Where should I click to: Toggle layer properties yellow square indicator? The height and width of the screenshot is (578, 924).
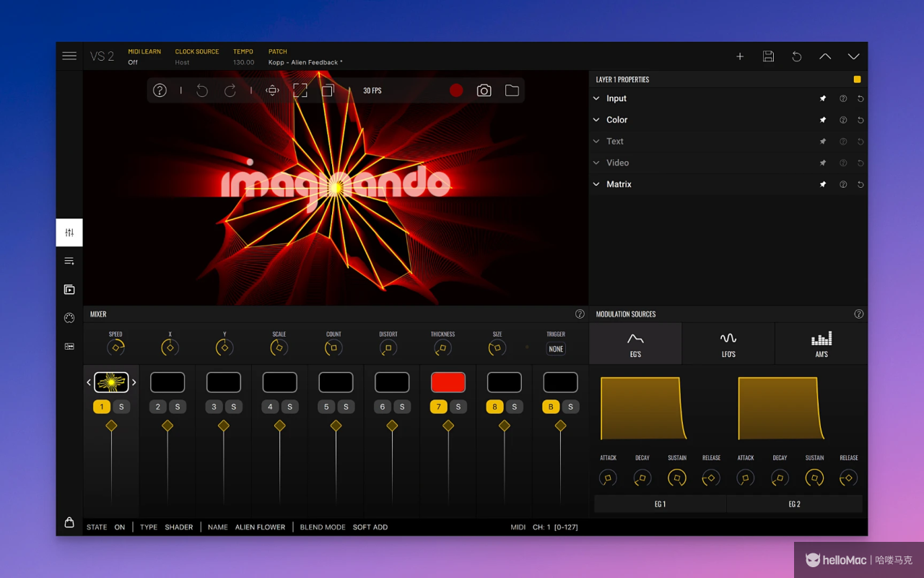pyautogui.click(x=857, y=79)
